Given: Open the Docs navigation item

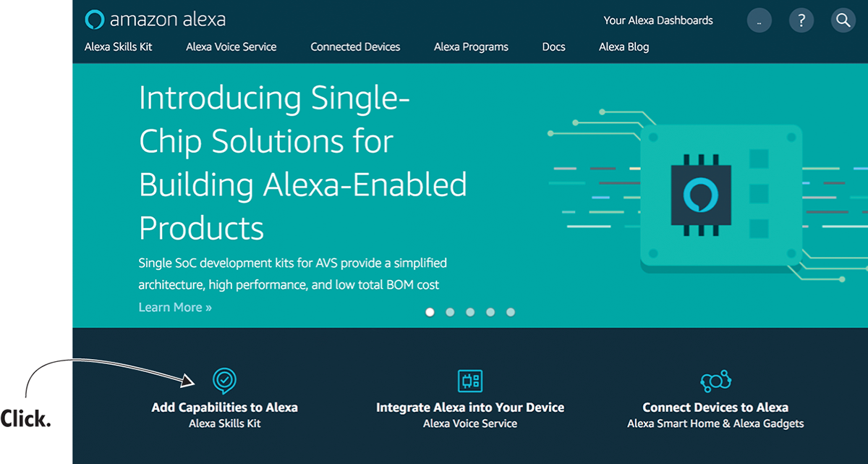Looking at the screenshot, I should 553,47.
